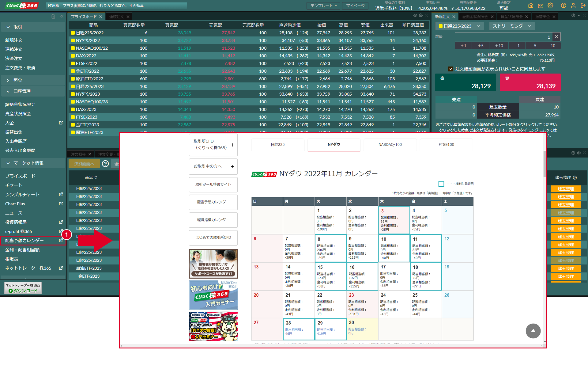Open the 初心者向け入門セミナー banner
This screenshot has width=588, height=365.
click(x=213, y=295)
